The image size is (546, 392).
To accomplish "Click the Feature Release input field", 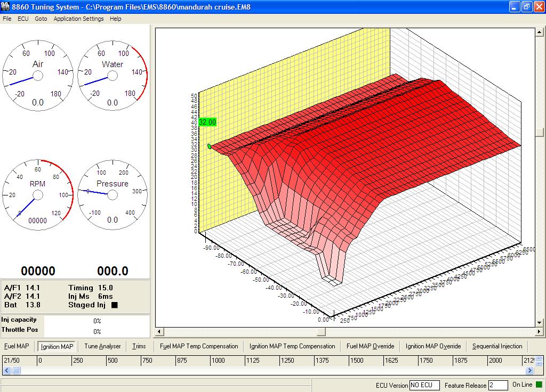I will click(498, 385).
